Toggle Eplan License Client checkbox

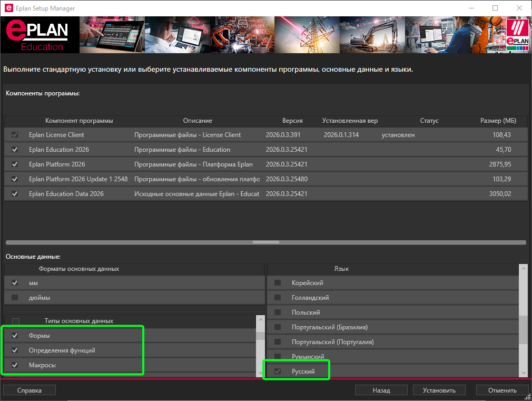click(x=15, y=135)
